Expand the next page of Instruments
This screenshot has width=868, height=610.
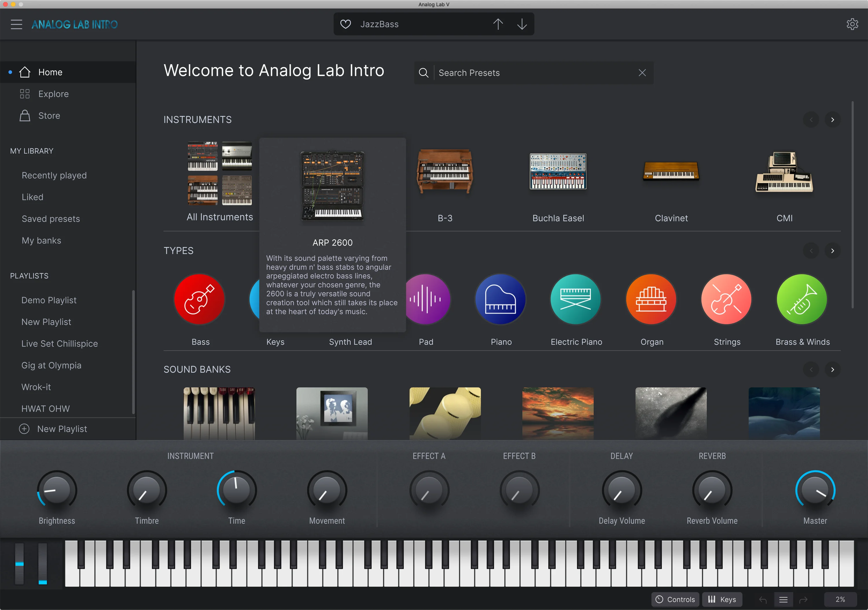(833, 120)
